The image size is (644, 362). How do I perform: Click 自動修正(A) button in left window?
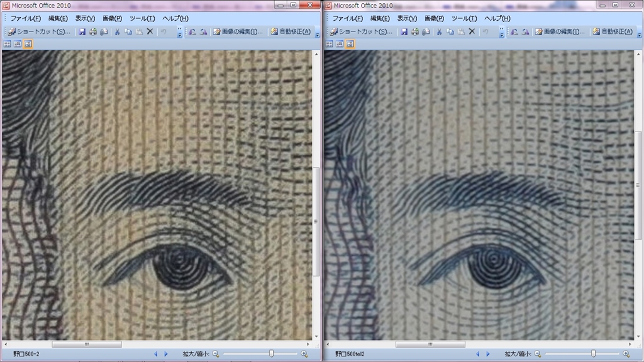291,31
